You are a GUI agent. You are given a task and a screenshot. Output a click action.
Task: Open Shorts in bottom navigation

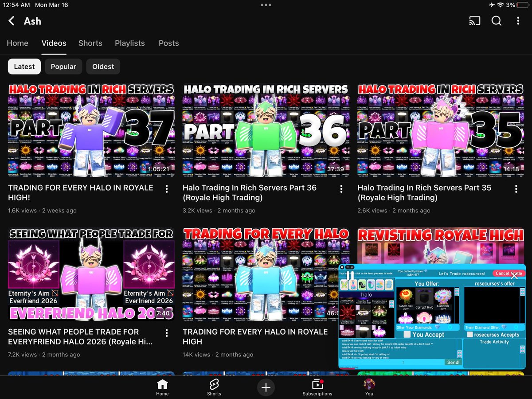click(214, 387)
